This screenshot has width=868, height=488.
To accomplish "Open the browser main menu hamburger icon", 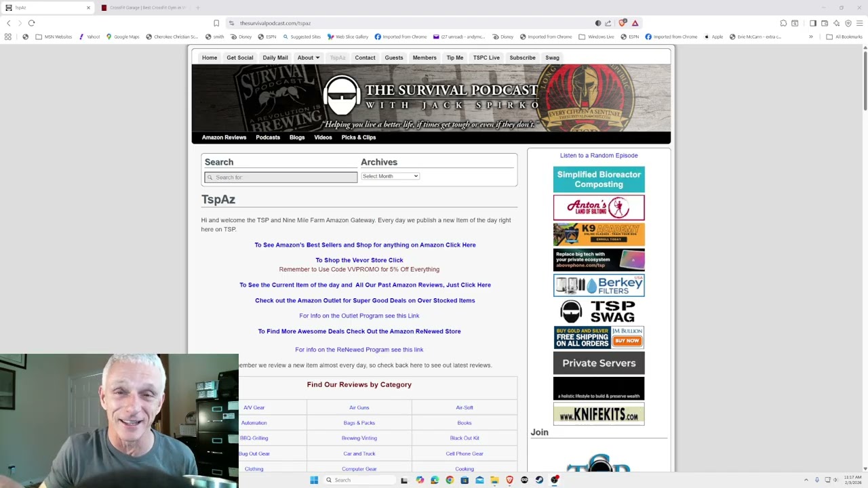I will [860, 23].
